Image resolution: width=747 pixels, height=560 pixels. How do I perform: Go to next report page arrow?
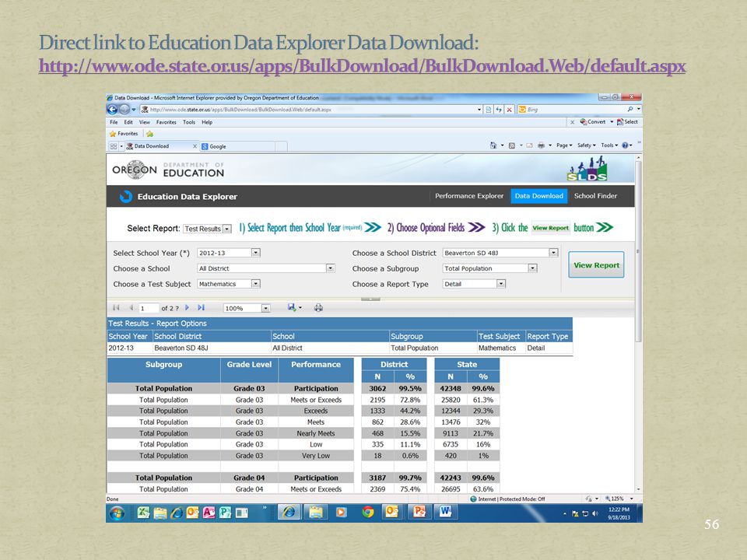click(188, 308)
